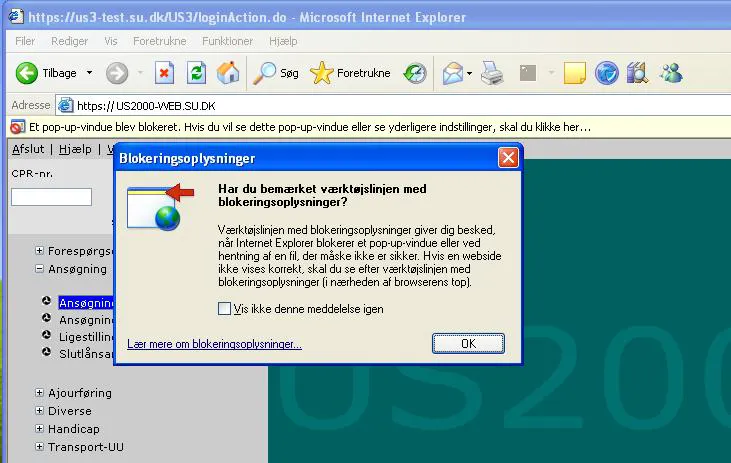Viewport: 731px width, 463px height.
Task: Click the Messenger people icon
Action: [x=671, y=73]
